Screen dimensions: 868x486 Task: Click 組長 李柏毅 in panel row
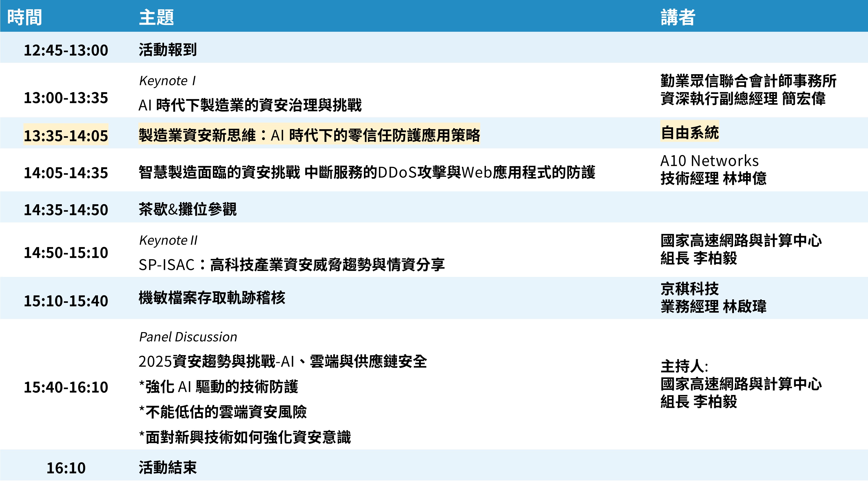[x=699, y=402]
